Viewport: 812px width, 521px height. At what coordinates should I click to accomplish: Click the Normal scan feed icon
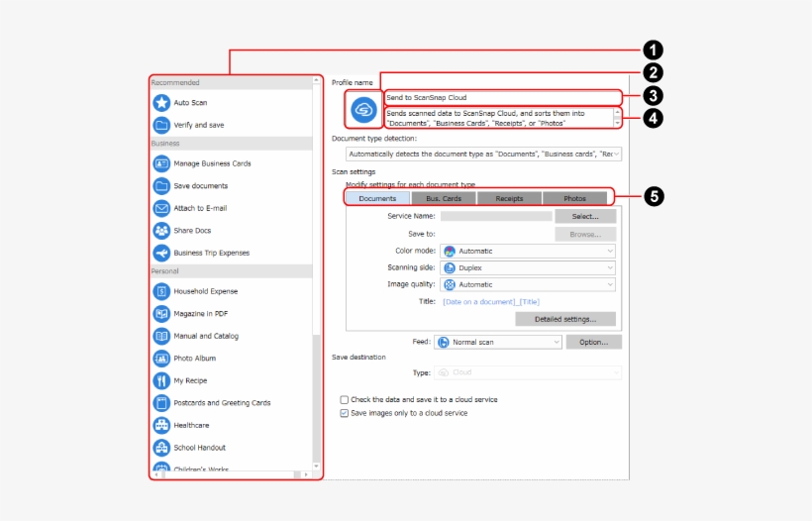tap(444, 343)
